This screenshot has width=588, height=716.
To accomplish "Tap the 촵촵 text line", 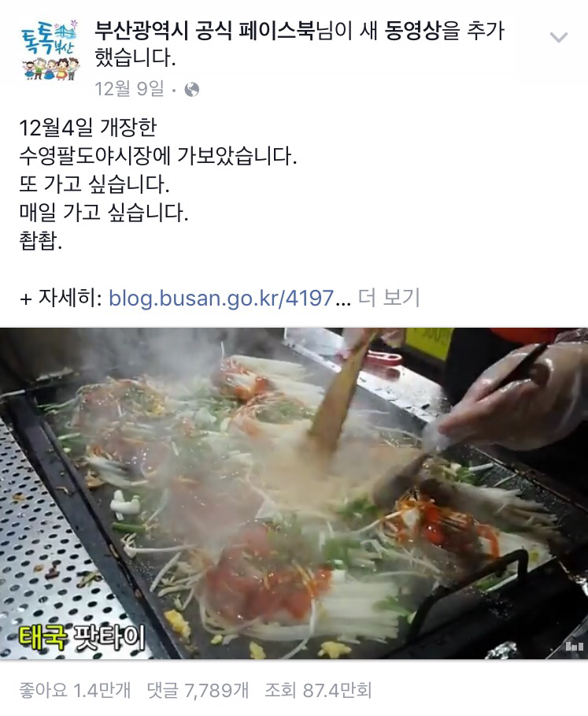I will pyautogui.click(x=41, y=241).
